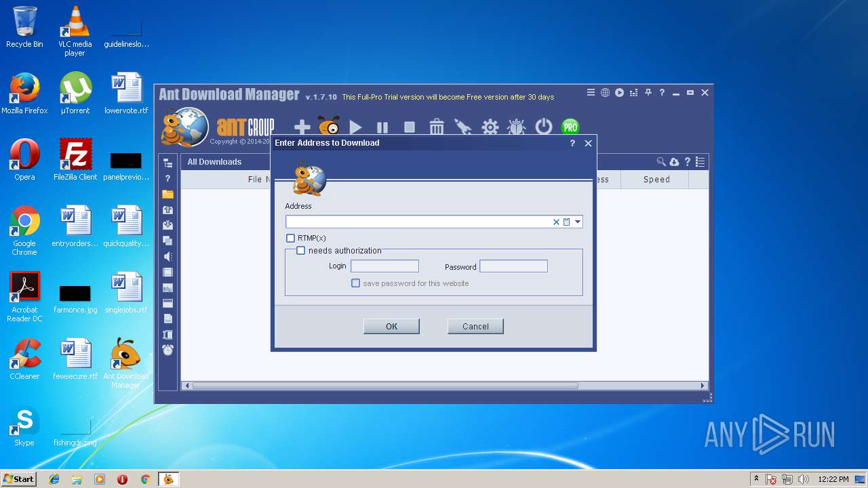The height and width of the screenshot is (488, 868).
Task: Select the document category in sidebar
Action: pyautogui.click(x=167, y=319)
